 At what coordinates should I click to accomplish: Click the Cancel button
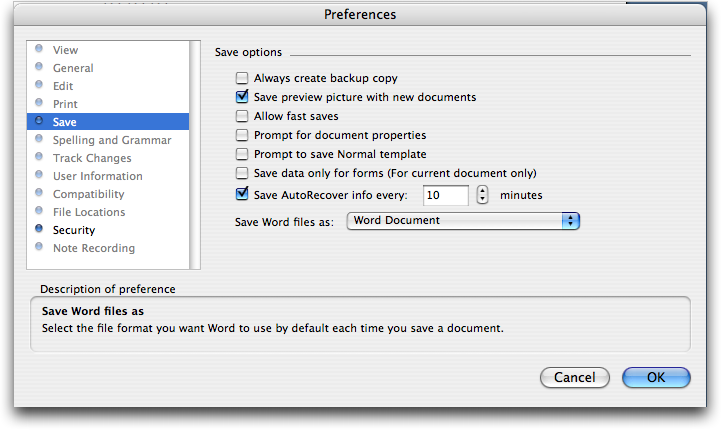(x=575, y=378)
